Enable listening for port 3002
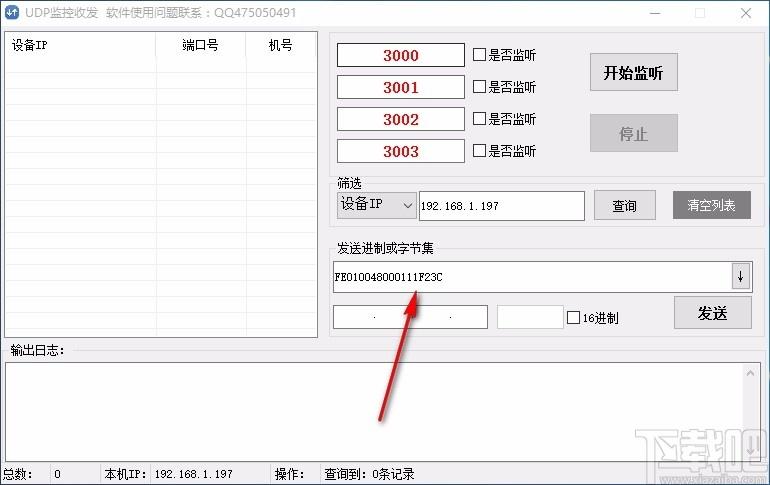The width and height of the screenshot is (770, 485). coord(479,118)
